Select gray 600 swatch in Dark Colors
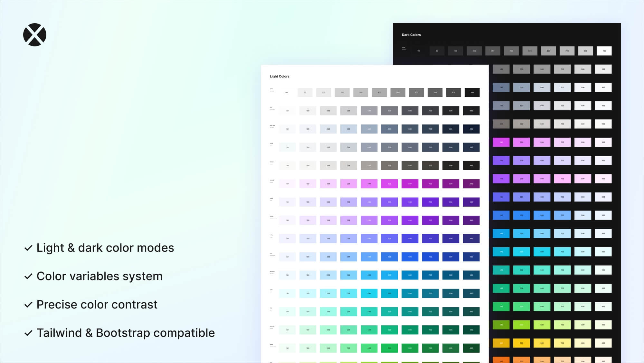 pyautogui.click(x=542, y=69)
